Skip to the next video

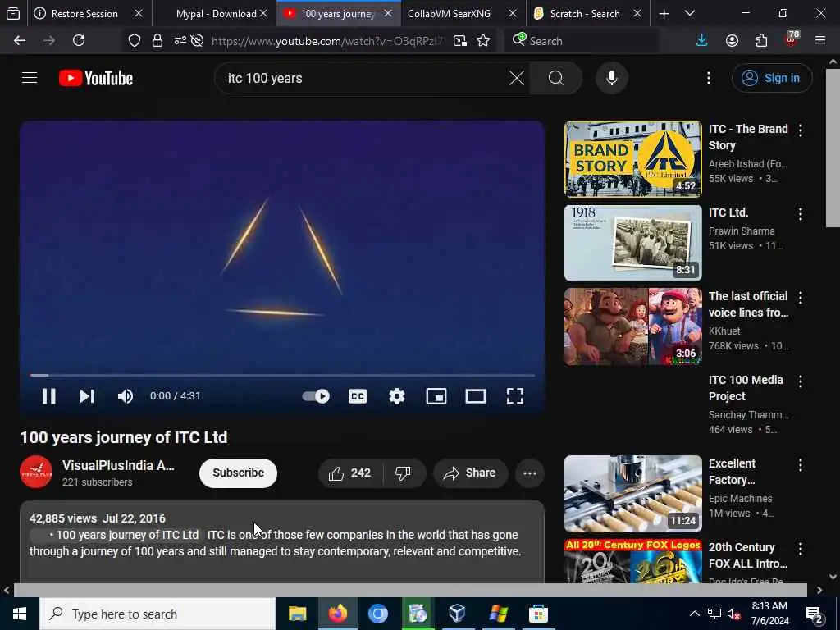(x=87, y=396)
